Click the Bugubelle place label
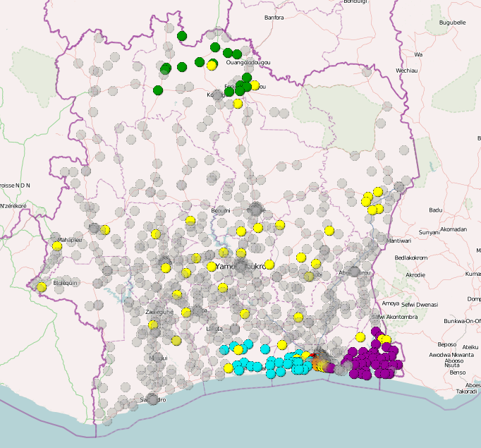This screenshot has height=448, width=481. (452, 23)
